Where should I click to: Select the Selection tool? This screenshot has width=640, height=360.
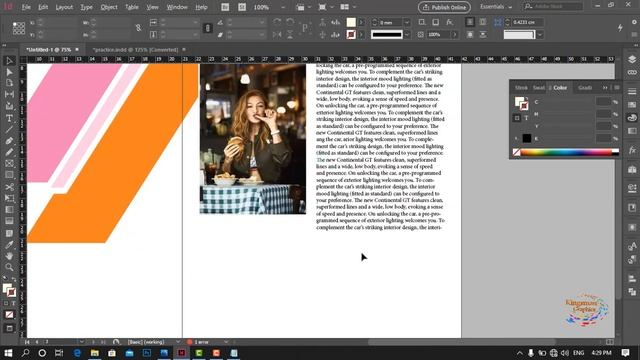(9, 61)
